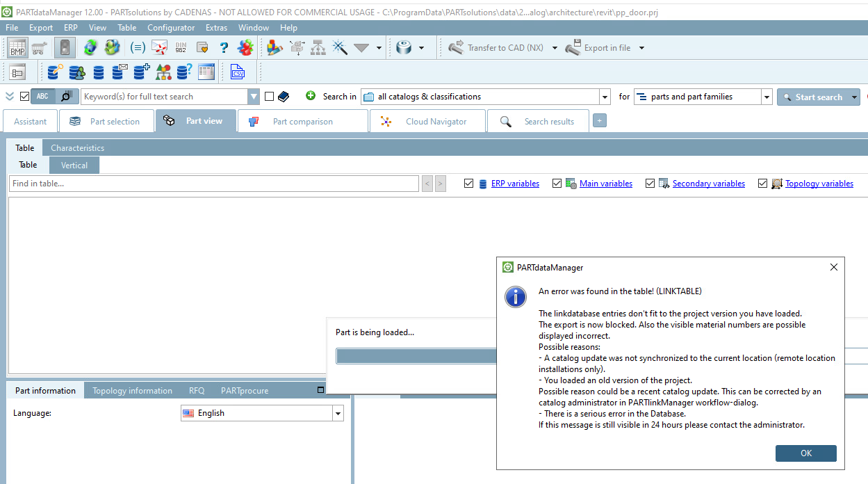Click the red and green users icon

[245, 48]
